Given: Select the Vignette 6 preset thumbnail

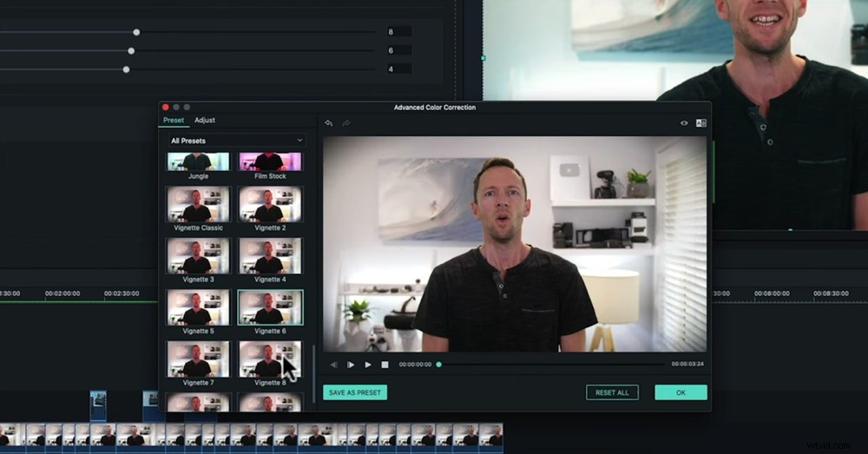Looking at the screenshot, I should pos(270,307).
